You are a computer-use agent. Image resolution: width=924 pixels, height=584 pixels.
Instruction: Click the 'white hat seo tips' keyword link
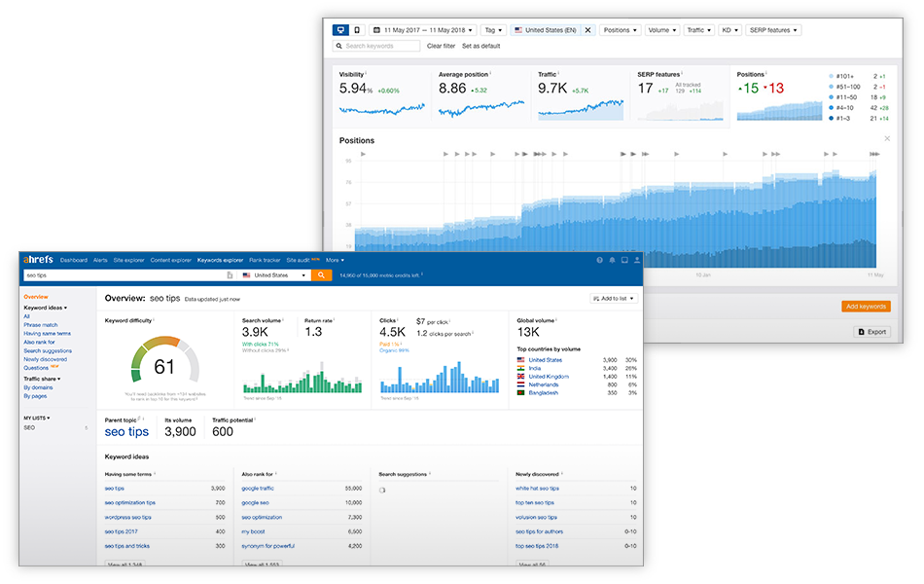coord(538,489)
